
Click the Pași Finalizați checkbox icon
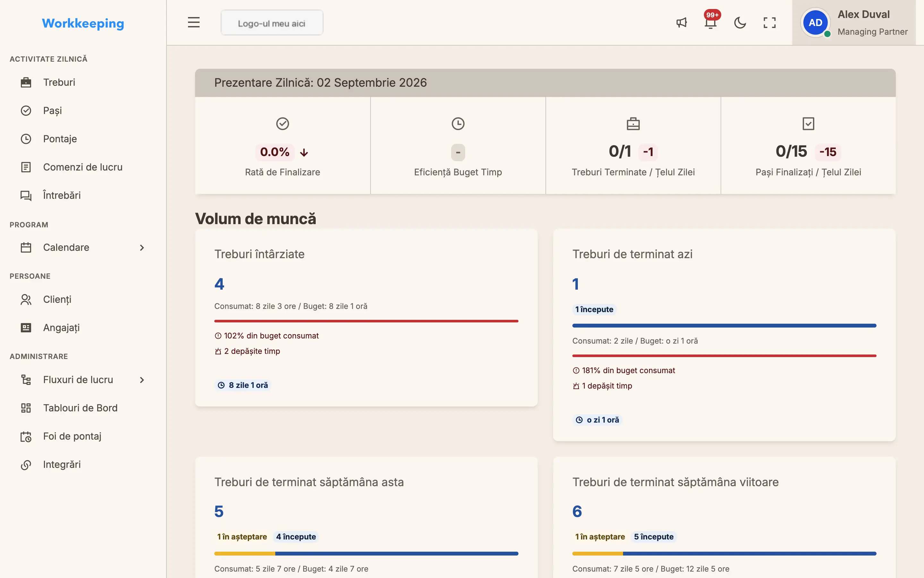808,124
